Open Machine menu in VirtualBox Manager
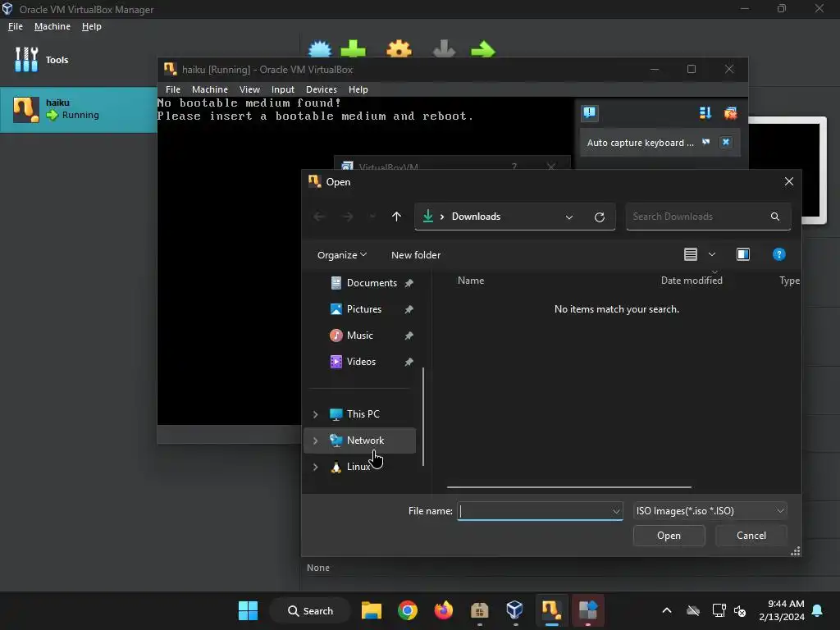This screenshot has width=840, height=630. click(52, 26)
